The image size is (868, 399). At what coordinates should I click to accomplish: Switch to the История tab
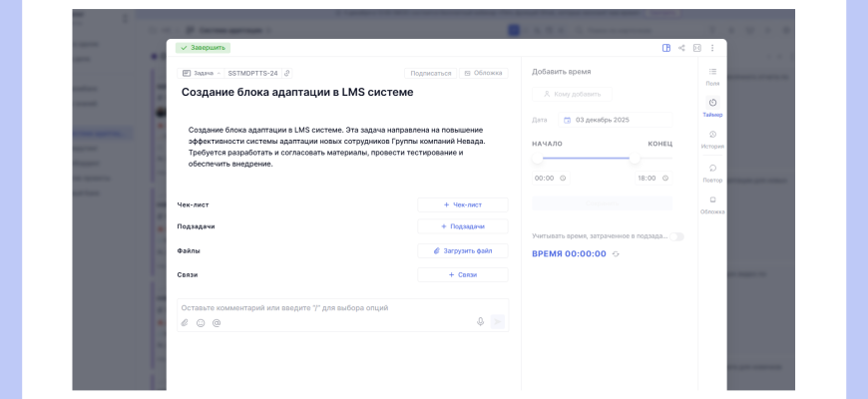coord(712,139)
